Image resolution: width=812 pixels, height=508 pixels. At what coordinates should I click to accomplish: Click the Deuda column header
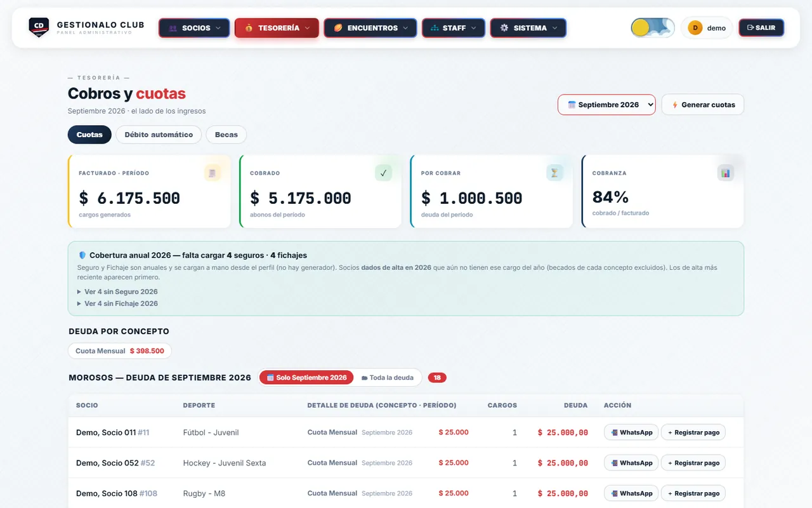tap(575, 405)
